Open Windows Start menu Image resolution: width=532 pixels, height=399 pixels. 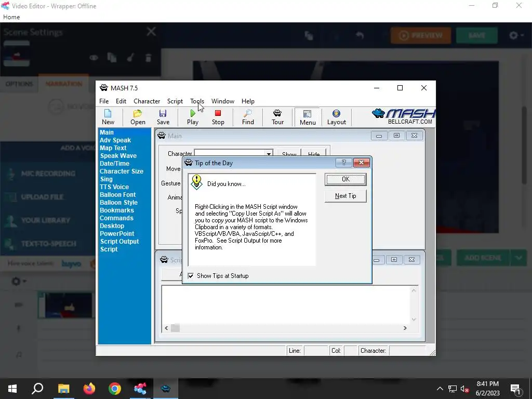click(x=12, y=389)
